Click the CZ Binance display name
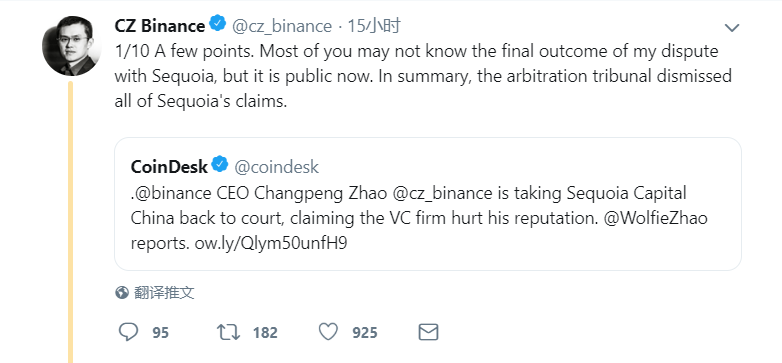 160,26
